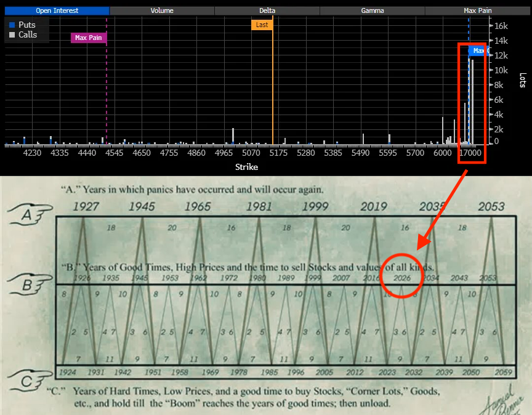Image resolution: width=532 pixels, height=415 pixels.
Task: Click the panic year 1999
Action: coord(315,207)
